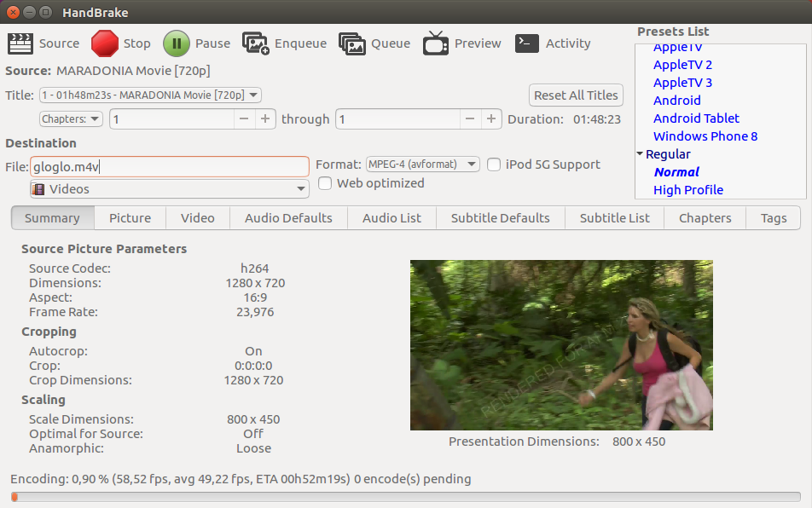812x508 pixels.
Task: Click the Enqueue label in toolbar
Action: 300,43
